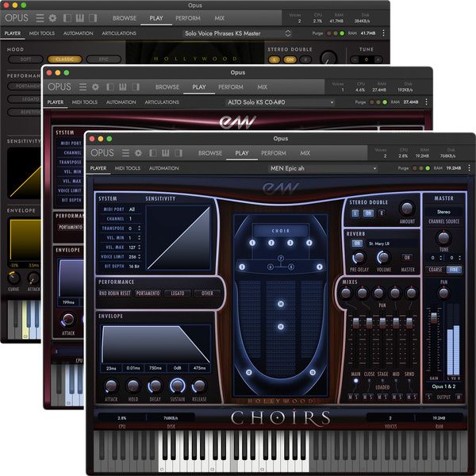Screen dimensions: 476x476
Task: Toggle Stereo Double R in front Choirs window
Action: click(x=382, y=213)
